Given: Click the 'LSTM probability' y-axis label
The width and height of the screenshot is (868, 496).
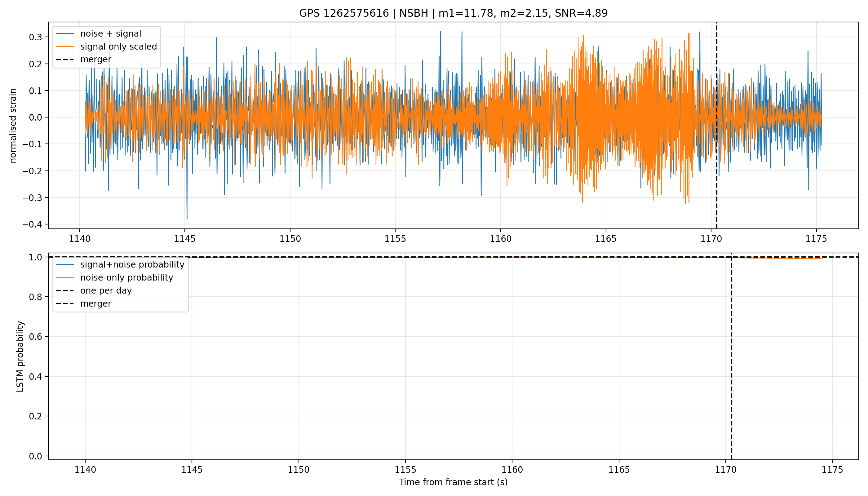Looking at the screenshot, I should (20, 356).
